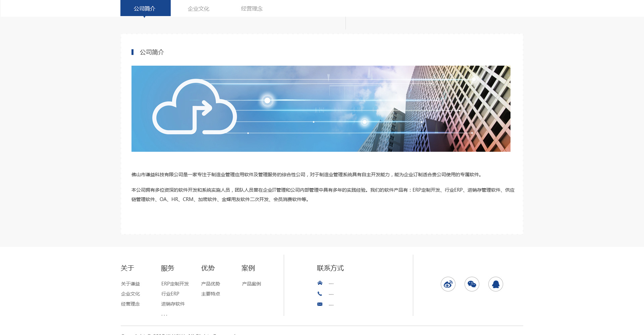This screenshot has height=335, width=644.
Task: Go to the 行业ERP link
Action: [170, 294]
